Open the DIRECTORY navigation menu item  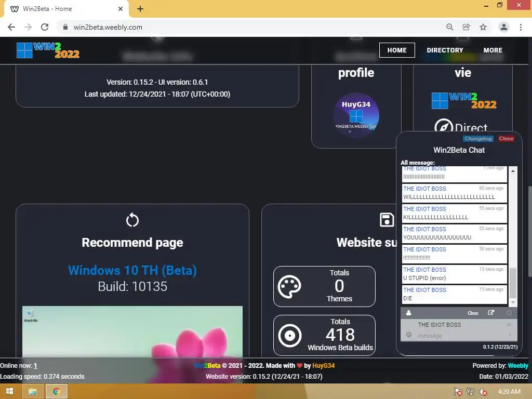(x=445, y=50)
